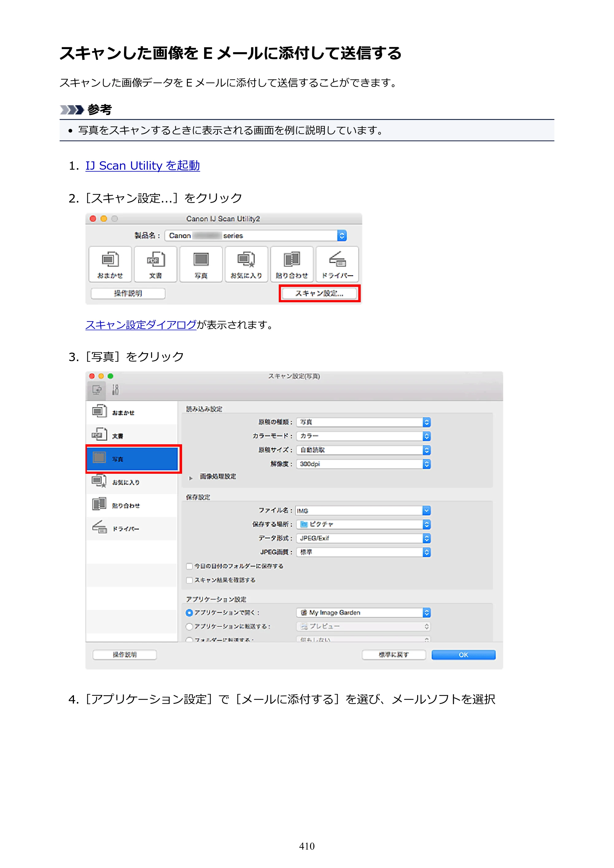The width and height of the screenshot is (614, 868).
Task: Click ファイル名 IMG input field
Action: 359,511
